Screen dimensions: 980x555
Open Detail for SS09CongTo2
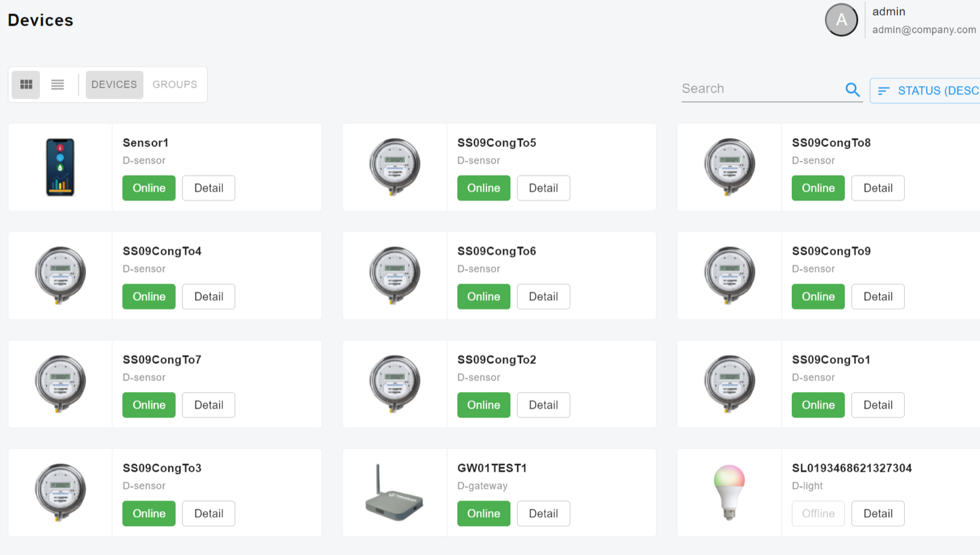pos(543,405)
